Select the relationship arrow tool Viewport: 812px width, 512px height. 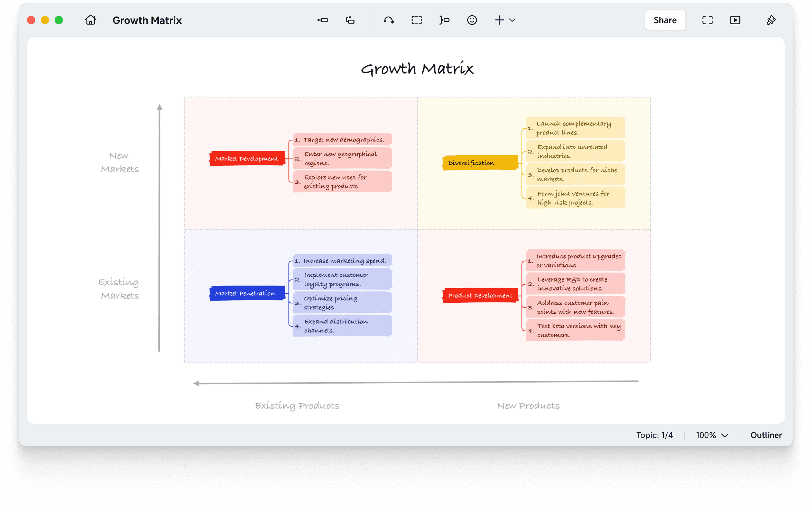(x=389, y=20)
